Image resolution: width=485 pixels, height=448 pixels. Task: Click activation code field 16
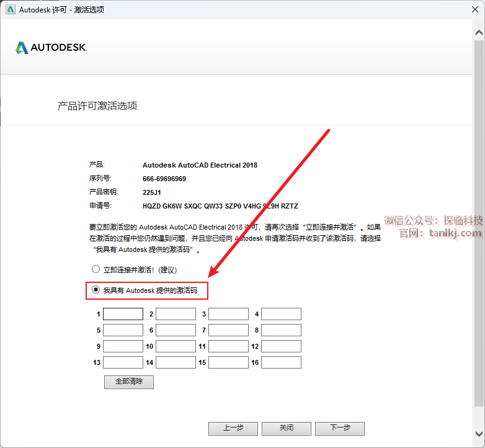tap(281, 362)
